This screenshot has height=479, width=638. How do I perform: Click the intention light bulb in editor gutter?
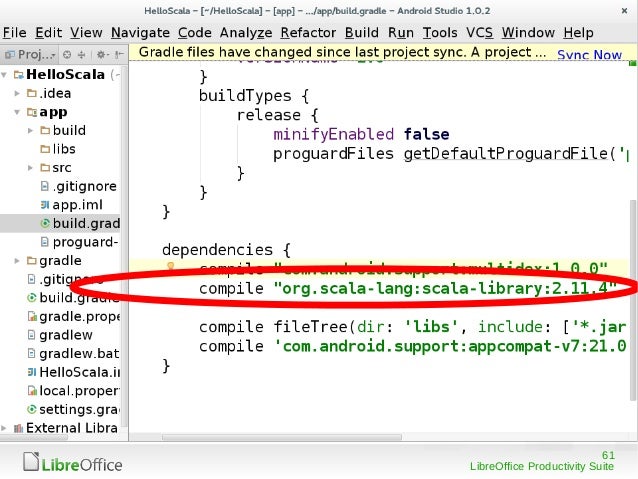click(x=170, y=267)
